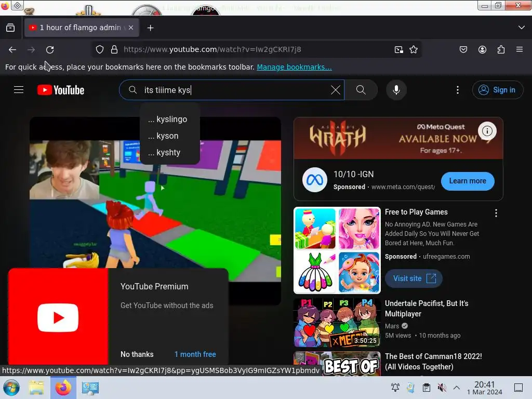
Task: Dismiss Premium offer with No thanks
Action: point(137,354)
